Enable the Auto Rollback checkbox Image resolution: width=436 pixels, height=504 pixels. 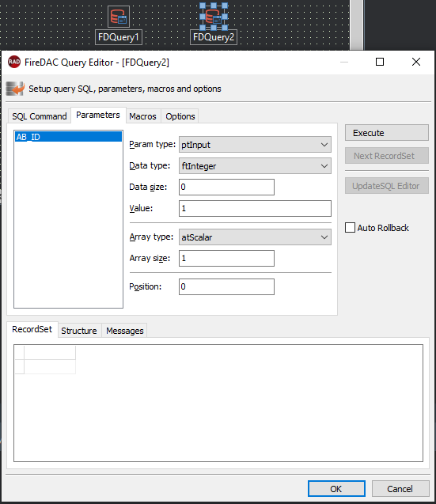point(350,228)
